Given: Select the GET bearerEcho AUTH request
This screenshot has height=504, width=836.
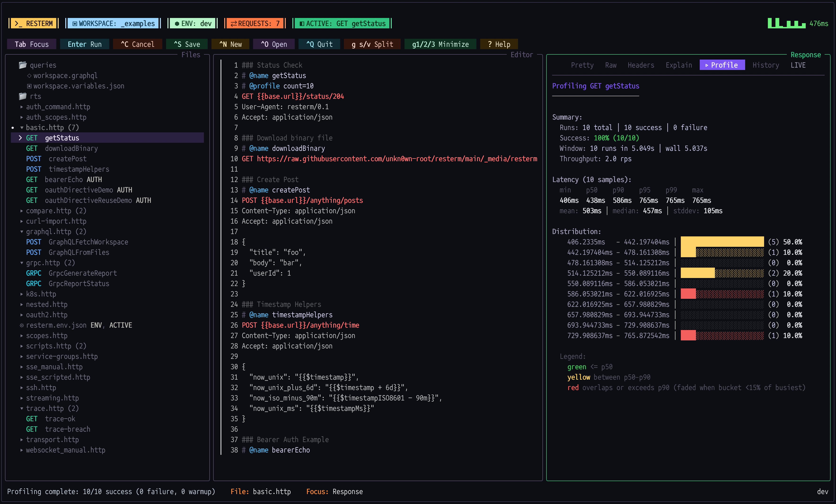Looking at the screenshot, I should [64, 179].
